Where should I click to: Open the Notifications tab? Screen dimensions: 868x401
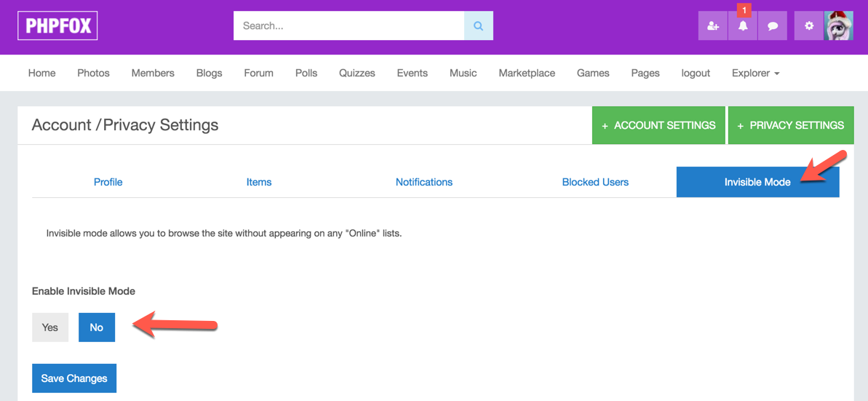coord(424,182)
